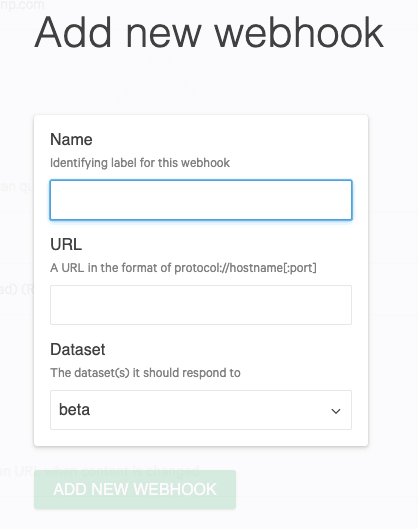Click the URL field label
The height and width of the screenshot is (529, 418).
[x=66, y=244]
